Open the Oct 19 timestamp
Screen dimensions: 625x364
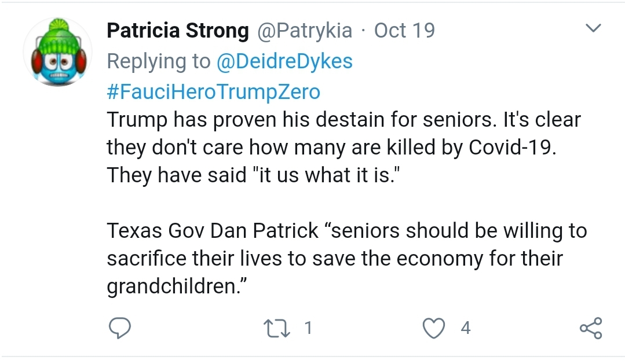pyautogui.click(x=404, y=31)
